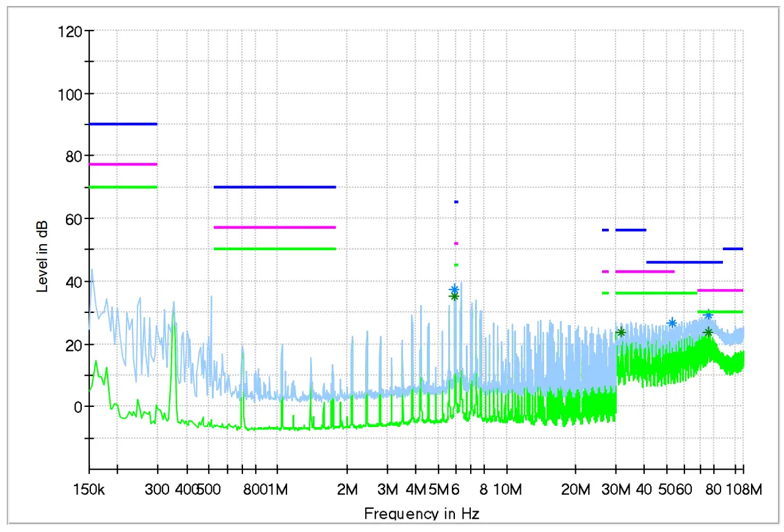Click the '4M' frequency tick label
The height and width of the screenshot is (532, 784).
[x=416, y=489]
